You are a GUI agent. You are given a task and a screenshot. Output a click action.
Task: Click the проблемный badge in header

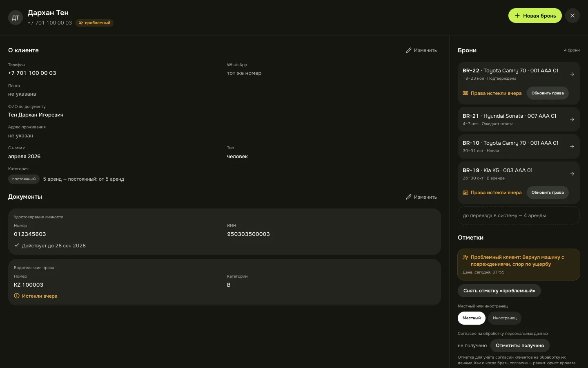[94, 23]
